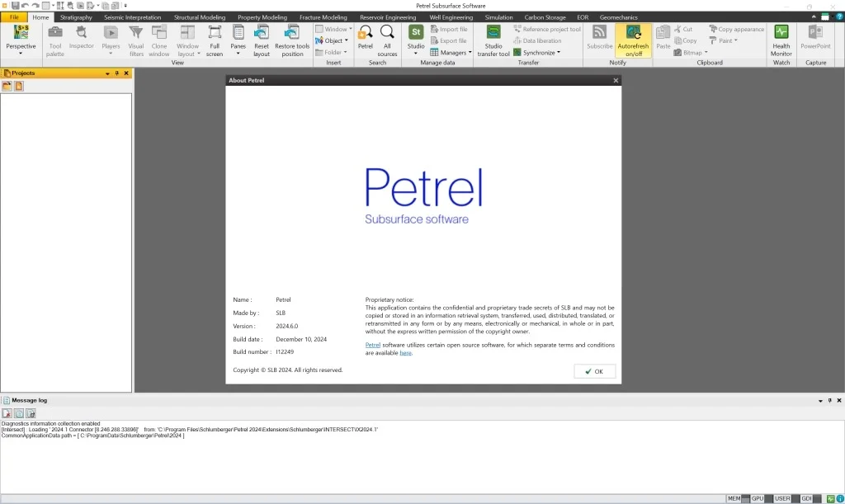The image size is (845, 504).
Task: Click the GPU status indicator
Action: click(x=758, y=498)
